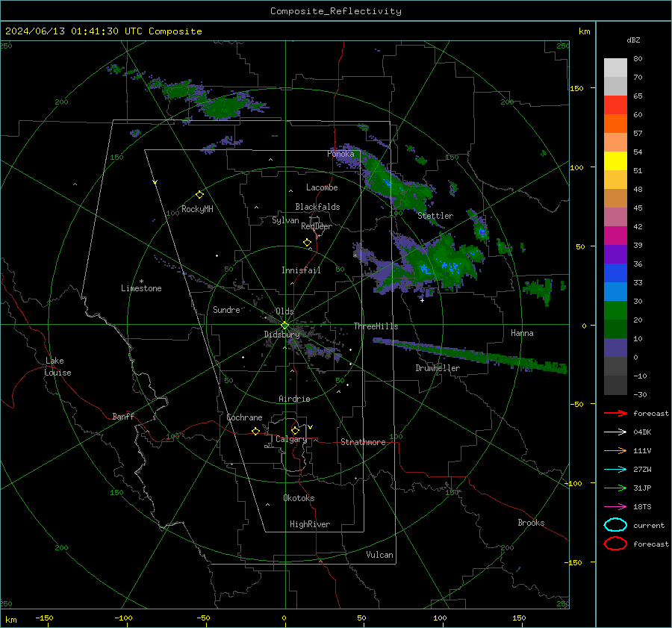Select the indigo 10 dBZ swatch
Viewport: 672px width, 628px height.
click(x=615, y=347)
